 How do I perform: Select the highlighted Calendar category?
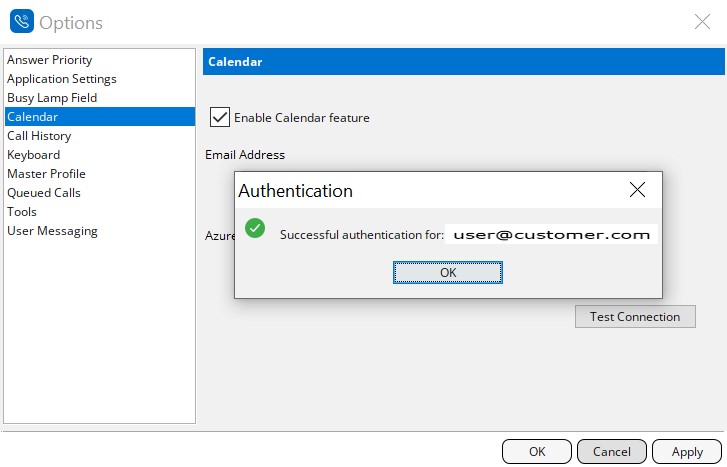pos(100,116)
